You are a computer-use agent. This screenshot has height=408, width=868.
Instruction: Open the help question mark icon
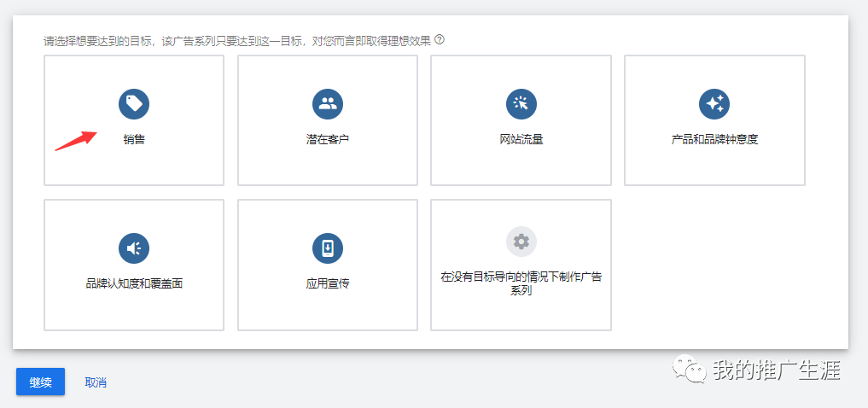pos(440,39)
